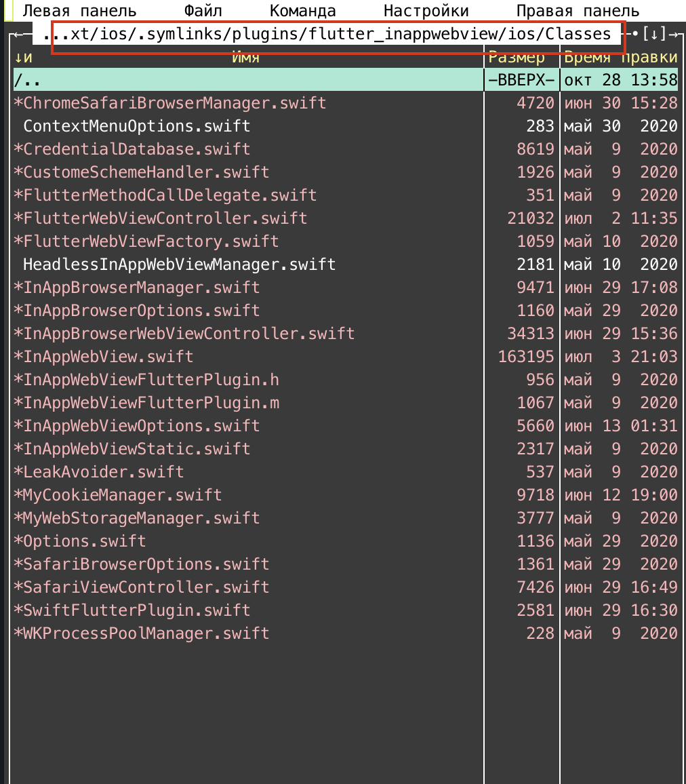This screenshot has height=784, width=686.
Task: Click size value 8619
Action: click(536, 149)
